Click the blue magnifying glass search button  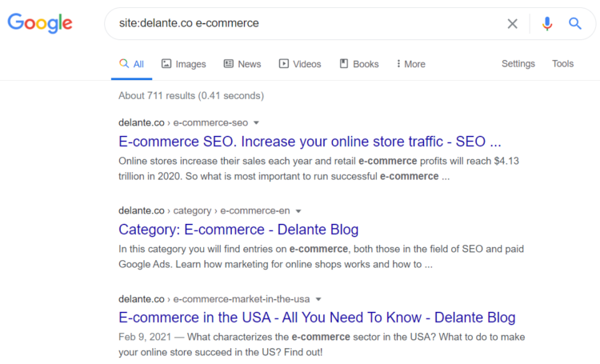(x=574, y=23)
